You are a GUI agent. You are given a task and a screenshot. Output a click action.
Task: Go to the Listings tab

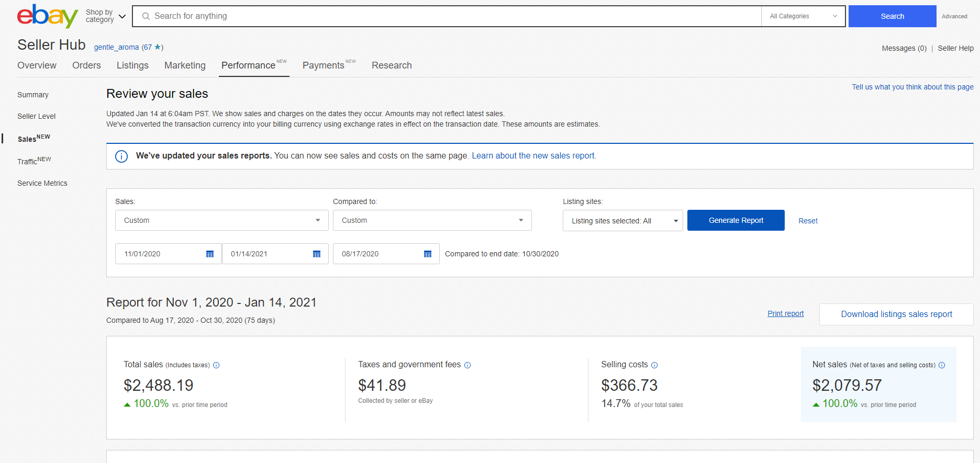(x=132, y=65)
